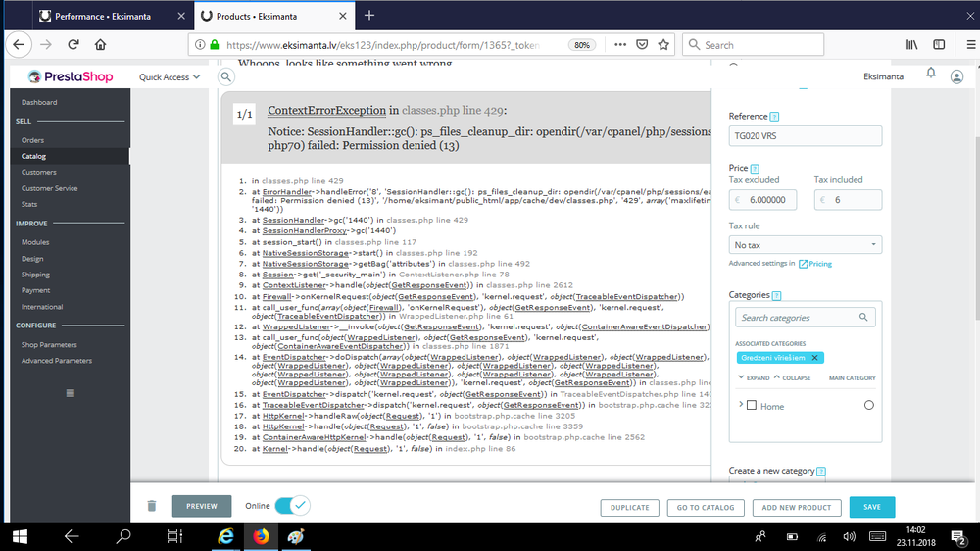
Task: Check the Home category checkbox
Action: tap(752, 405)
